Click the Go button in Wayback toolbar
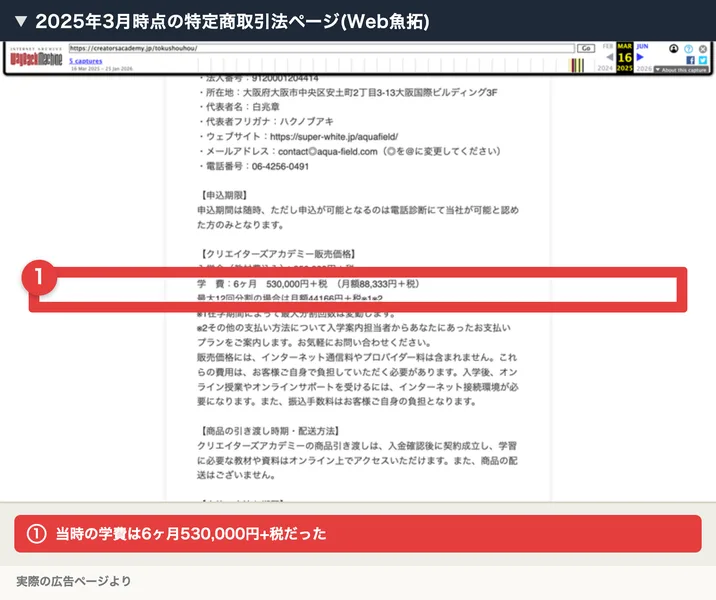Screen dimensions: 716x600 pos(586,48)
